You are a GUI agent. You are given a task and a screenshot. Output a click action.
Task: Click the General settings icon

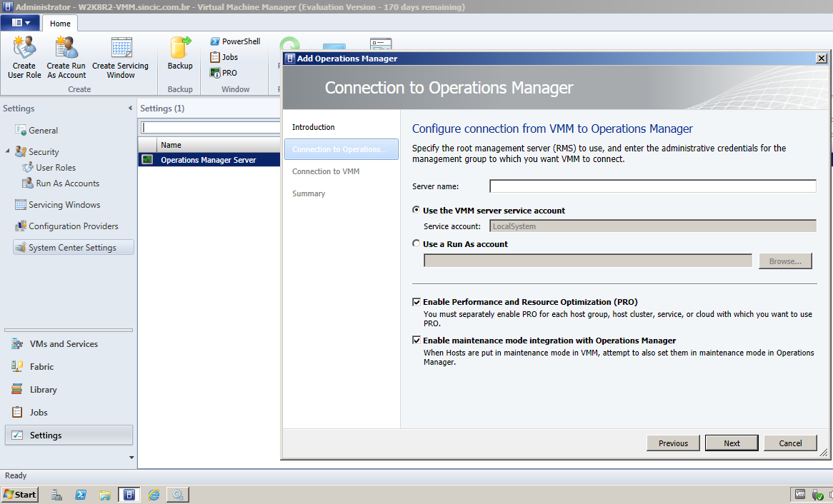[21, 130]
